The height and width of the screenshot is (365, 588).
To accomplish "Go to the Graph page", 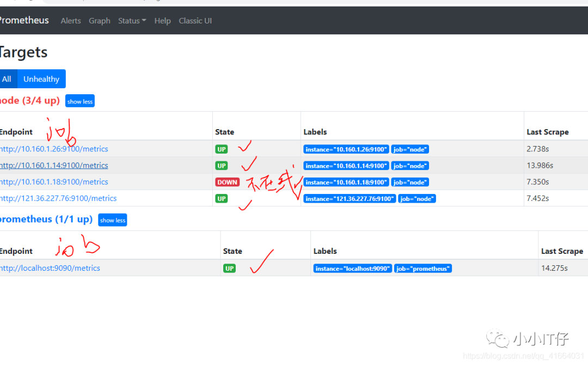I will click(100, 21).
